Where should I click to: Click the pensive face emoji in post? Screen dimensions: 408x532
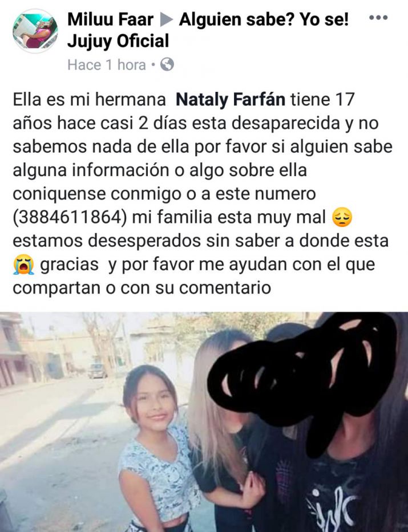(342, 218)
